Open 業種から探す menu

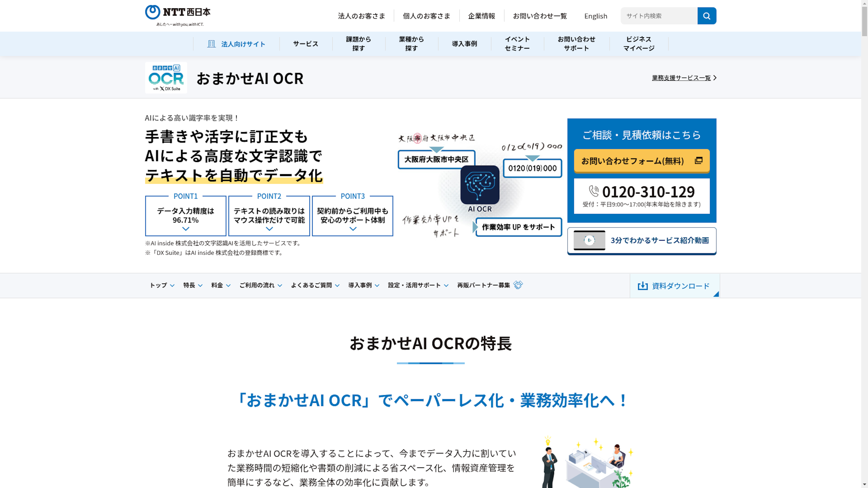point(411,44)
